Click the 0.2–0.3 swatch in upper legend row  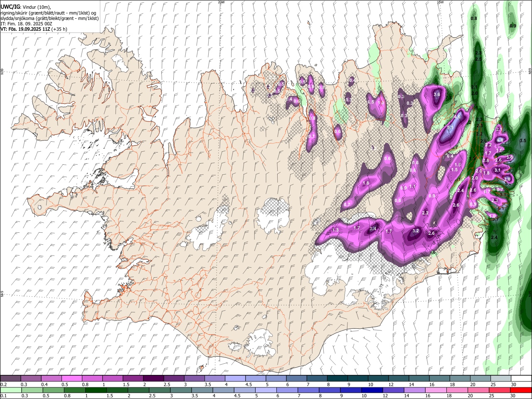[10, 378]
